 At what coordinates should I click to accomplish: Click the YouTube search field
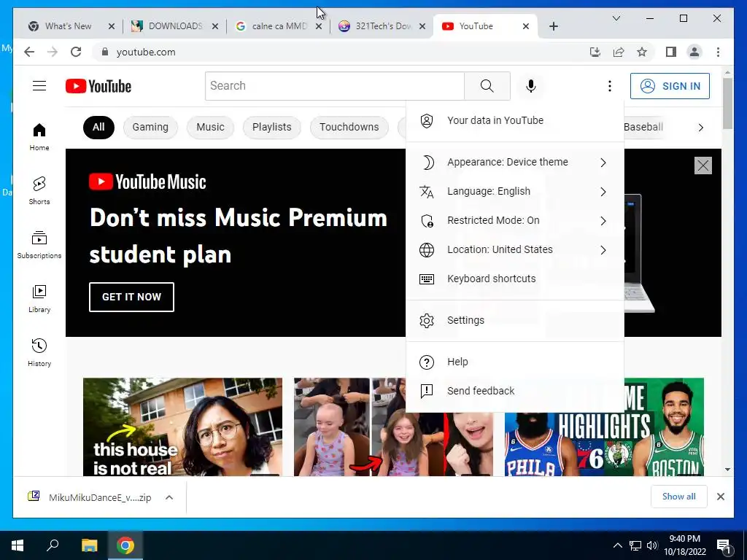[x=334, y=86]
